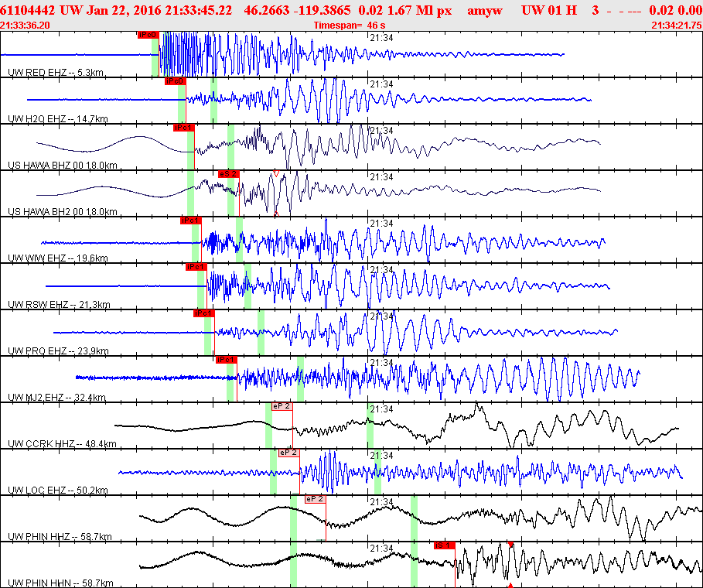This screenshot has height=588, width=703.
Task: Click the station label UW RSW EHZ 21.3km
Action: 60,305
